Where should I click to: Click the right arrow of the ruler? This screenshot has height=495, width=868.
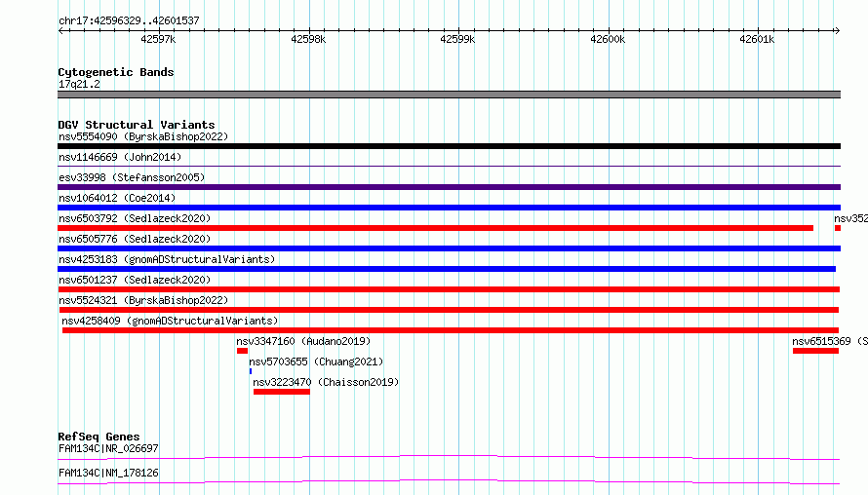(837, 30)
